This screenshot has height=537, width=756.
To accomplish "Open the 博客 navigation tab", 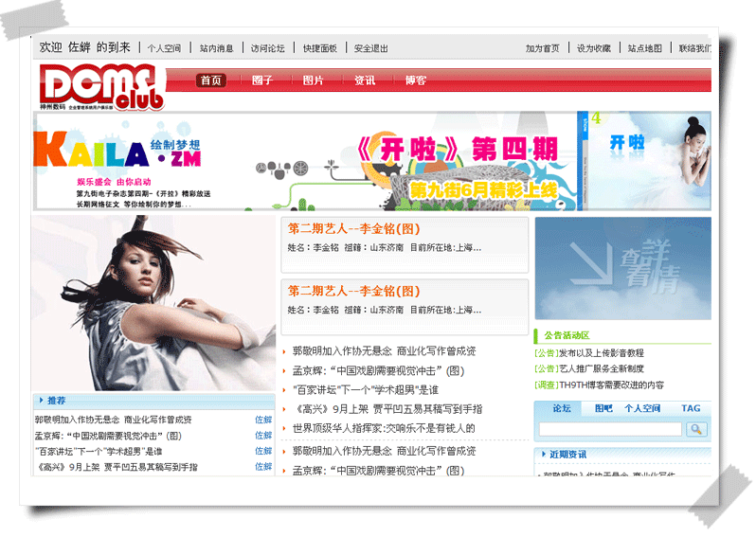I will point(416,81).
